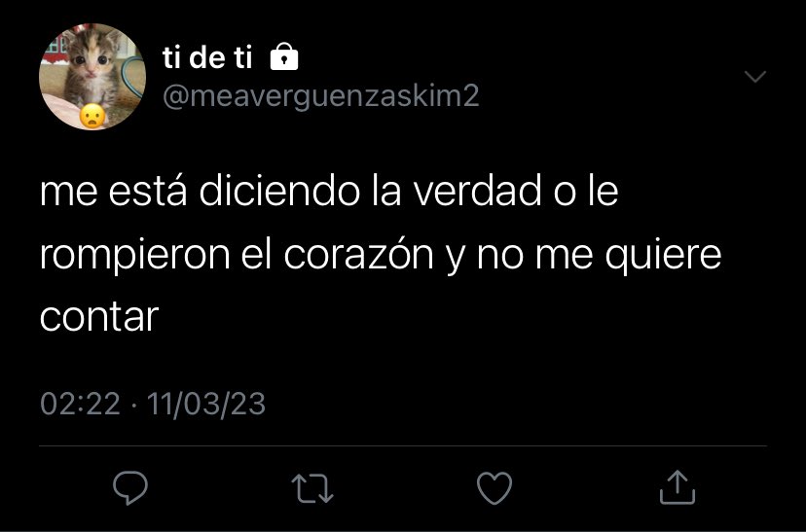Reply to the tweet with the speech bubble icon
This screenshot has height=532, width=806.
pyautogui.click(x=130, y=487)
